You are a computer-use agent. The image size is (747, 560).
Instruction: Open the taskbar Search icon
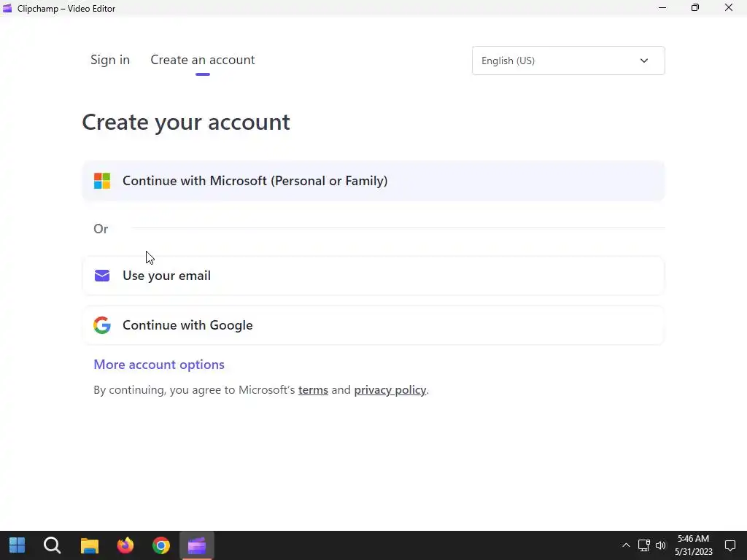53,545
